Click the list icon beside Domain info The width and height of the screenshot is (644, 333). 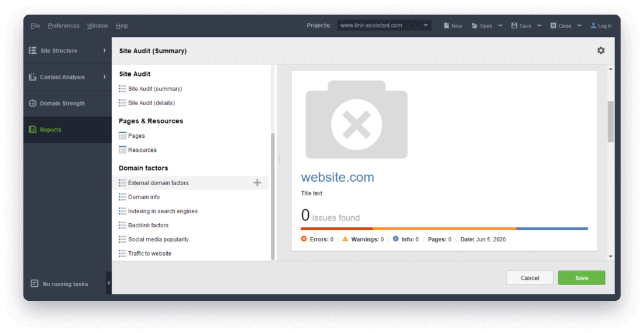pyautogui.click(x=122, y=197)
